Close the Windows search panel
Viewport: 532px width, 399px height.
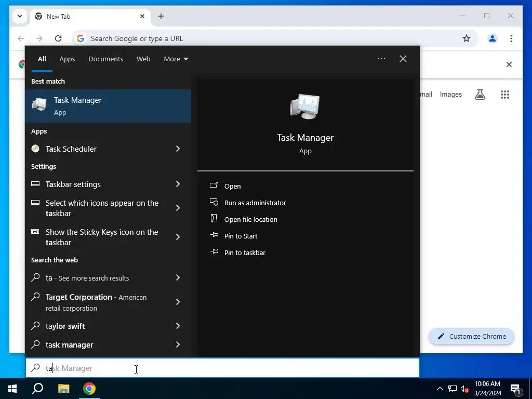coord(403,59)
